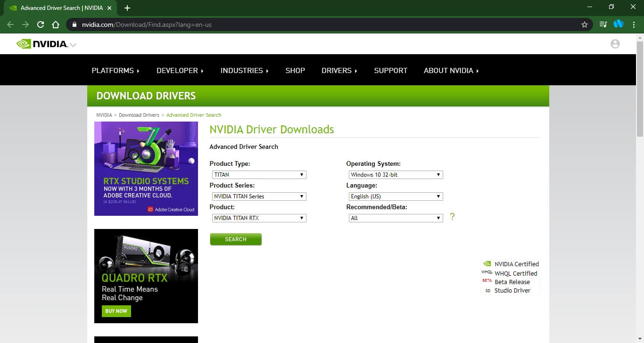The image size is (644, 343).
Task: Click the padlock site info icon
Action: point(74,24)
